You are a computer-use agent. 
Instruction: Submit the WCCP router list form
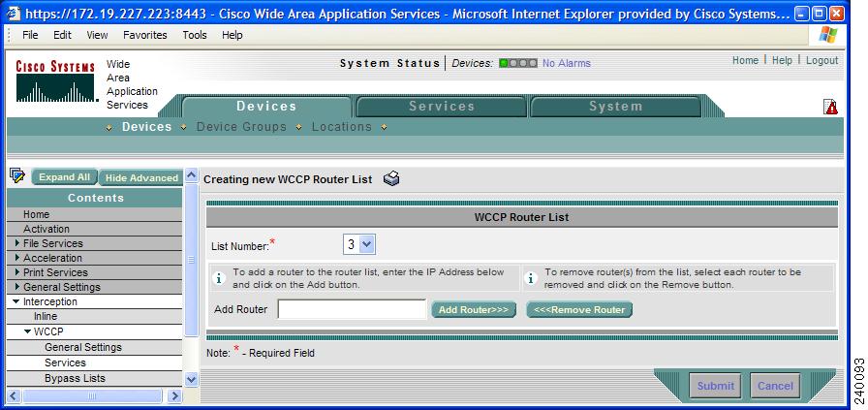(715, 386)
